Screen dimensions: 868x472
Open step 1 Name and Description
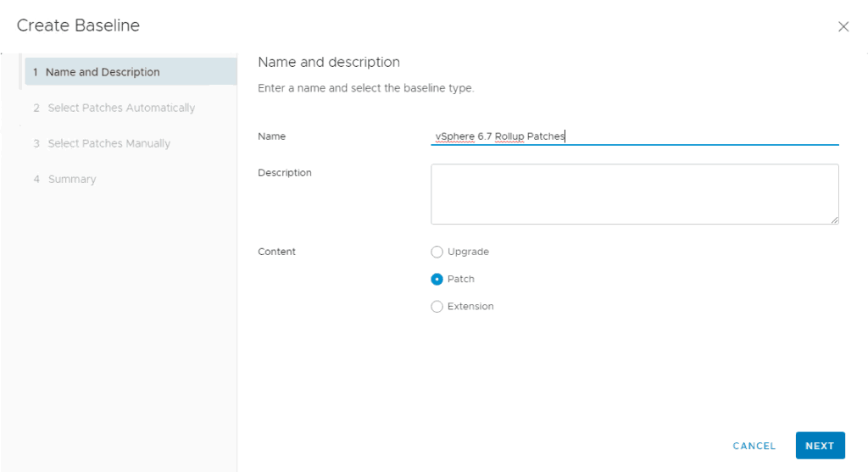point(103,72)
